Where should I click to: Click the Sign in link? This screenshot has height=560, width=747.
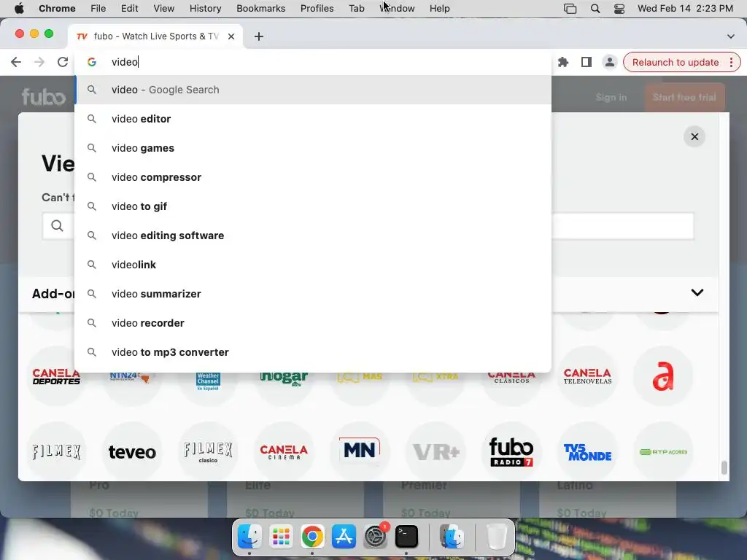pos(611,97)
